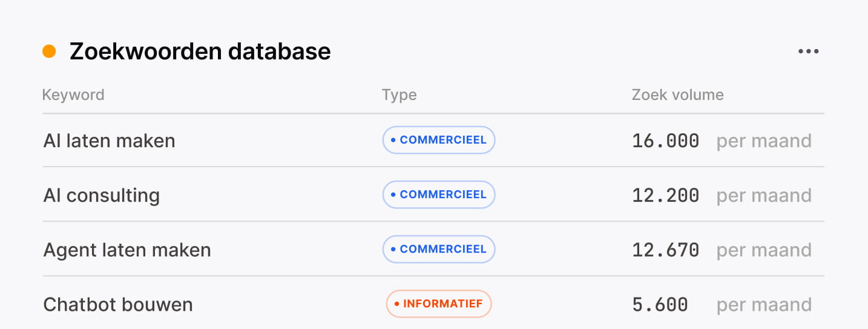The width and height of the screenshot is (868, 329).
Task: Click the 12.200 search volume value
Action: click(x=666, y=195)
